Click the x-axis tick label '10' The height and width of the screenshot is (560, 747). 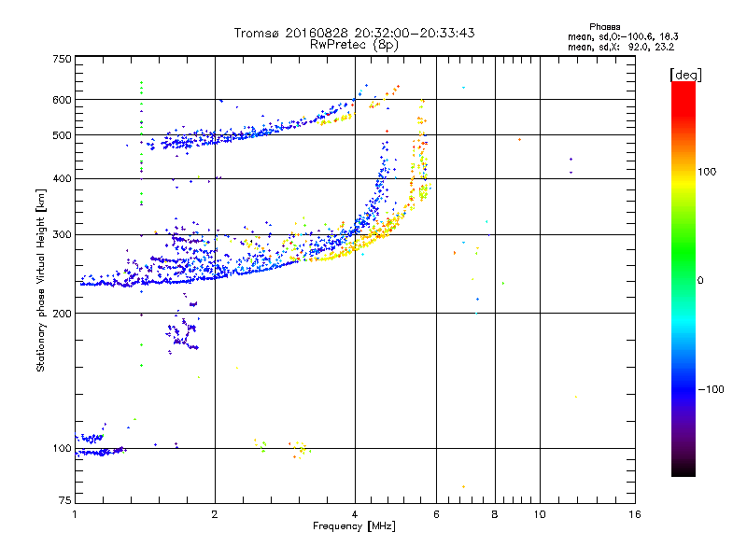pyautogui.click(x=540, y=514)
